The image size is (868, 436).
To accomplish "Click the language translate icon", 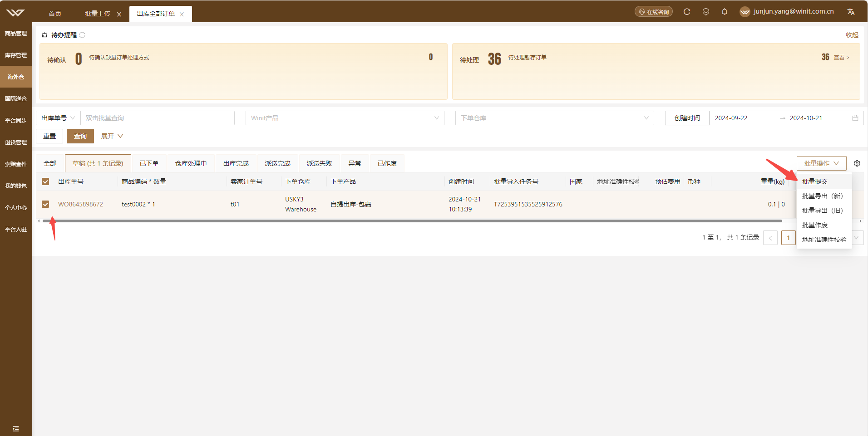I will 851,12.
